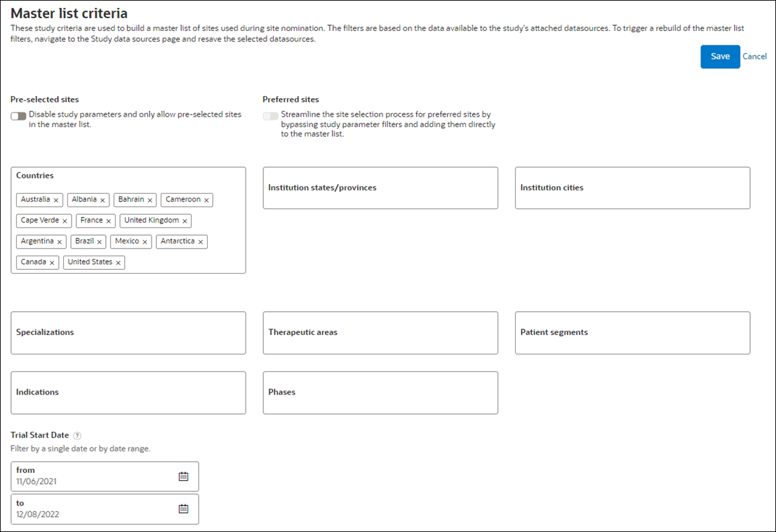Image resolution: width=776 pixels, height=532 pixels.
Task: Open the Institution states/provinces selector
Action: coord(380,188)
